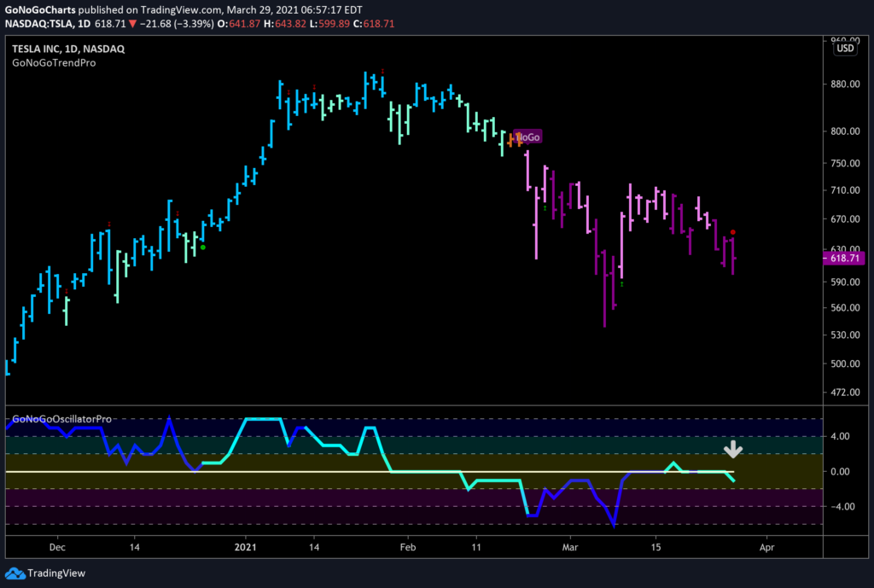Click the GoNoGoTrendPro indicator label

coord(54,63)
